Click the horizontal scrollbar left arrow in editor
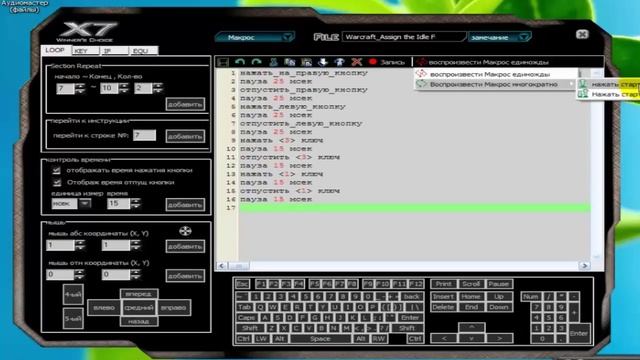The height and width of the screenshot is (360, 640). coord(222,266)
